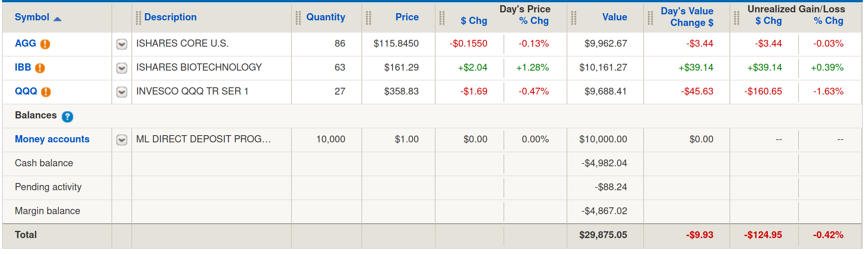Grab the drag handle beside Price column

coord(368,18)
